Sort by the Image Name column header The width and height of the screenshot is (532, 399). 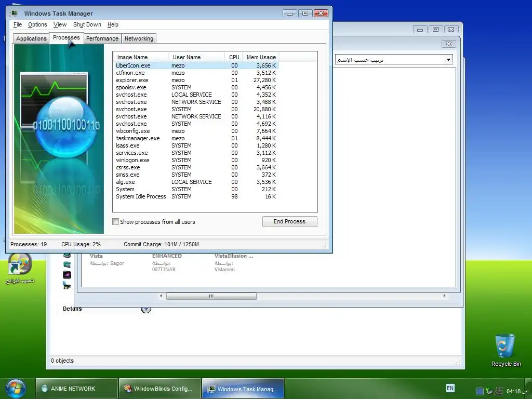click(141, 57)
